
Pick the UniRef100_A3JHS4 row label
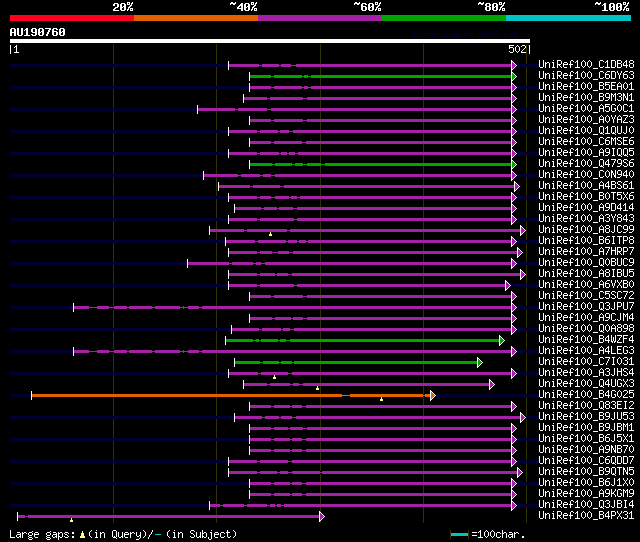pyautogui.click(x=586, y=373)
